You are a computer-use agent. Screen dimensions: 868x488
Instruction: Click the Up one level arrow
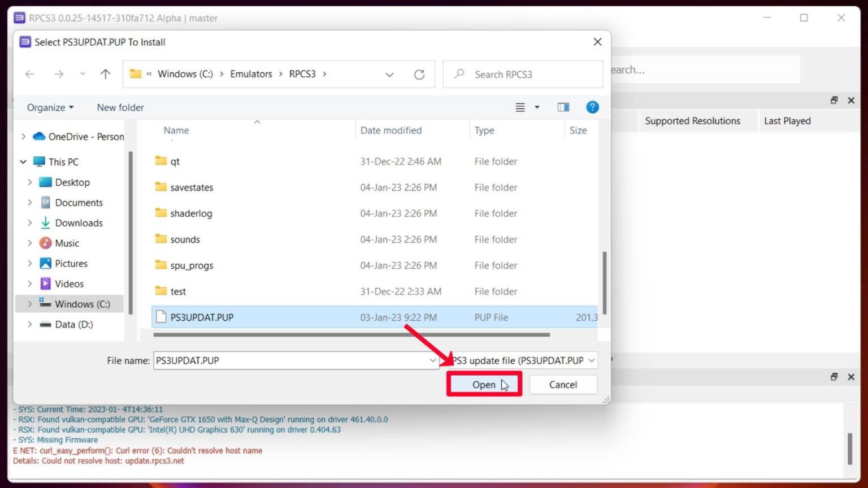(x=105, y=74)
